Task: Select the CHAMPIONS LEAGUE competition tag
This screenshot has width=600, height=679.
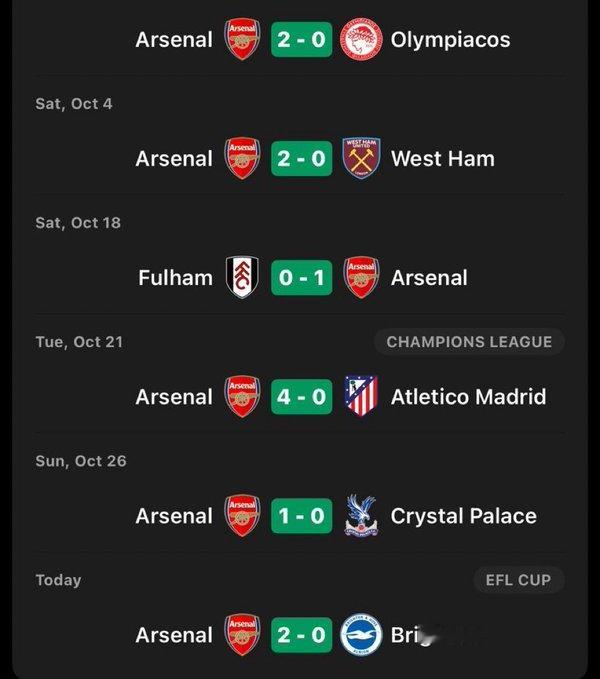Action: pyautogui.click(x=469, y=342)
